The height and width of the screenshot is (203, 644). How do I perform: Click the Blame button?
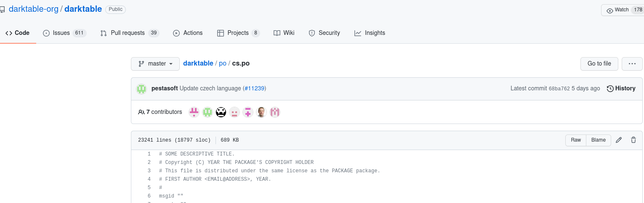[599, 140]
